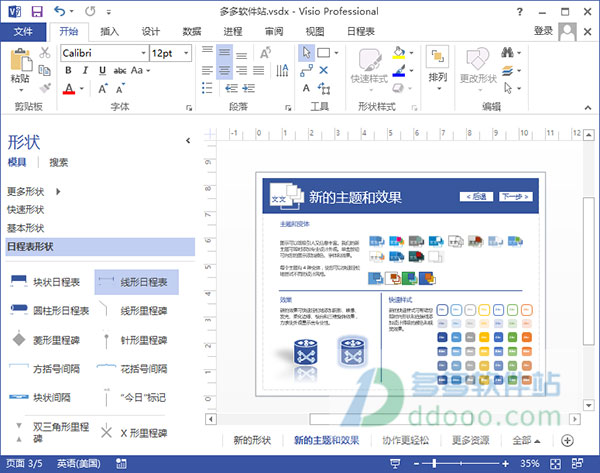Toggle Underline formatting
The height and width of the screenshot is (473, 600).
[102, 70]
